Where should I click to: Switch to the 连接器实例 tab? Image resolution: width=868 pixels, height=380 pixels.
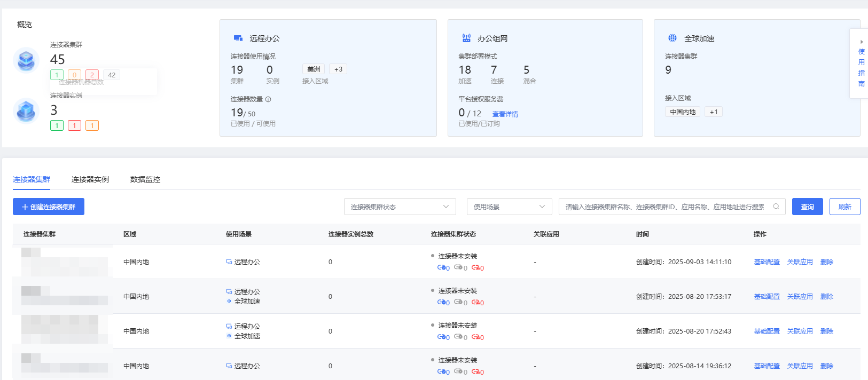90,179
